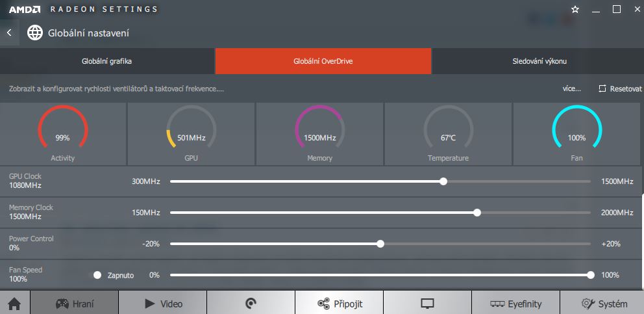
Task: Click the AMD logo in title bar
Action: click(x=25, y=9)
